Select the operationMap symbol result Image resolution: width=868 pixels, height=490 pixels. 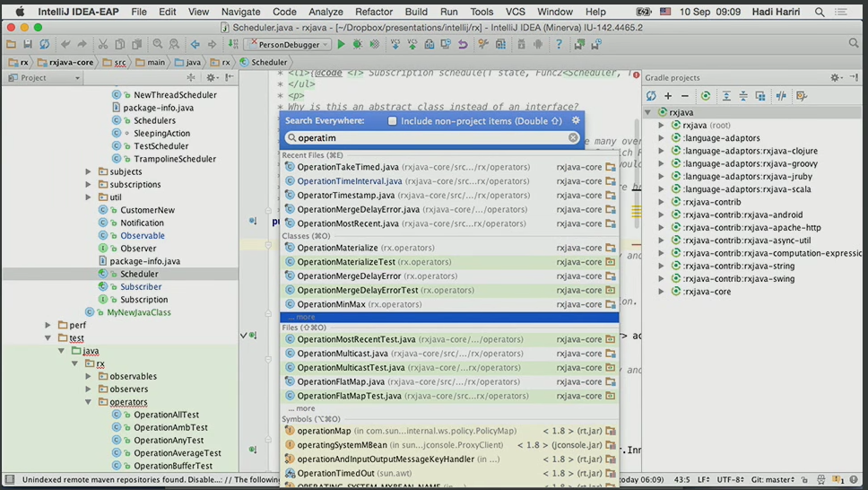(x=449, y=431)
